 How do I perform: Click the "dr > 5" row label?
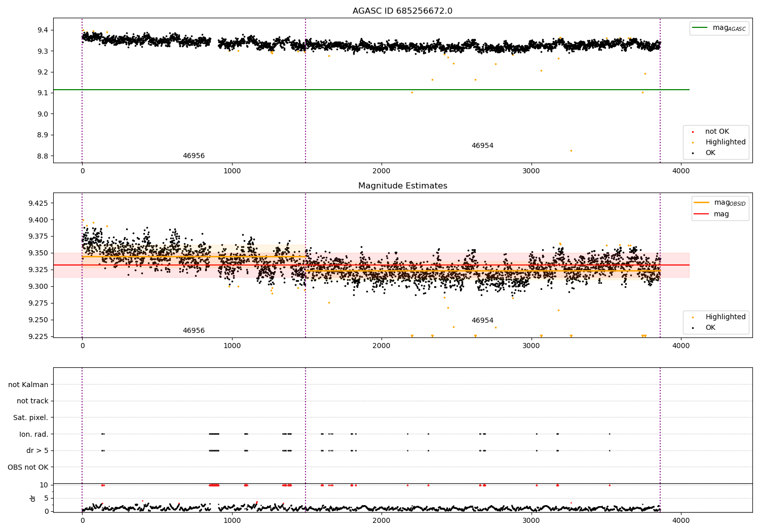(x=37, y=451)
